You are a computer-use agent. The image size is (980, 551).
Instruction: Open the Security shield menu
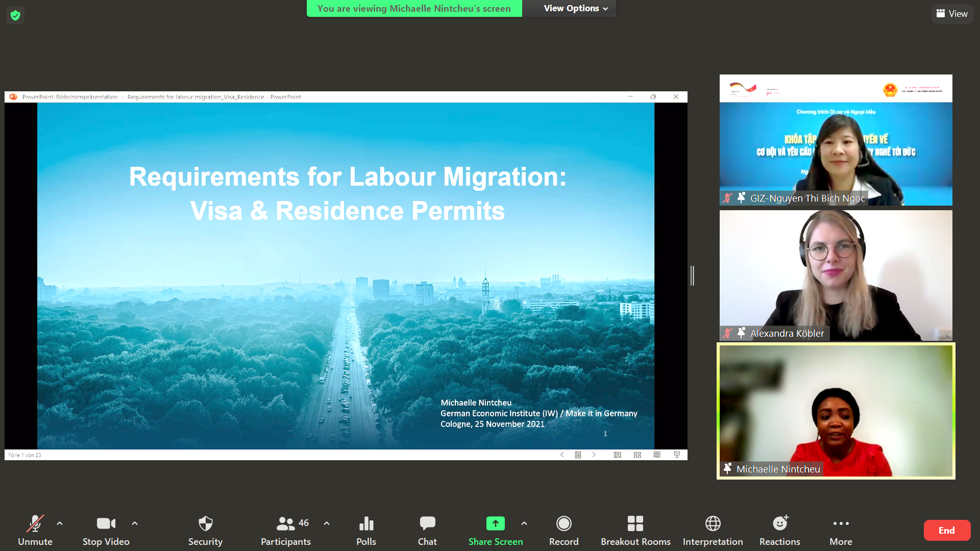click(205, 530)
